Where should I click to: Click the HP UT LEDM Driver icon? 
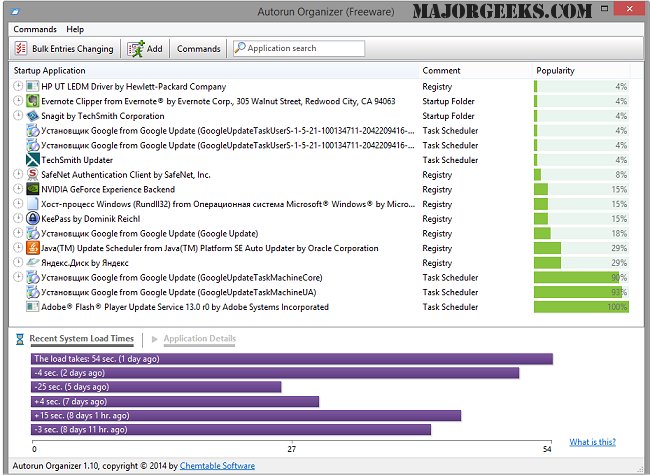pos(32,87)
